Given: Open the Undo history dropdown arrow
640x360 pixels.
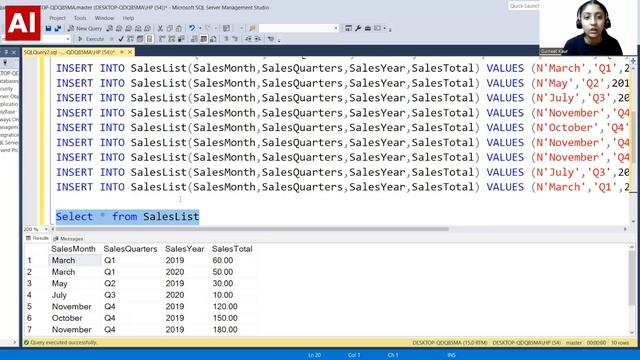Looking at the screenshot, I should (x=200, y=28).
